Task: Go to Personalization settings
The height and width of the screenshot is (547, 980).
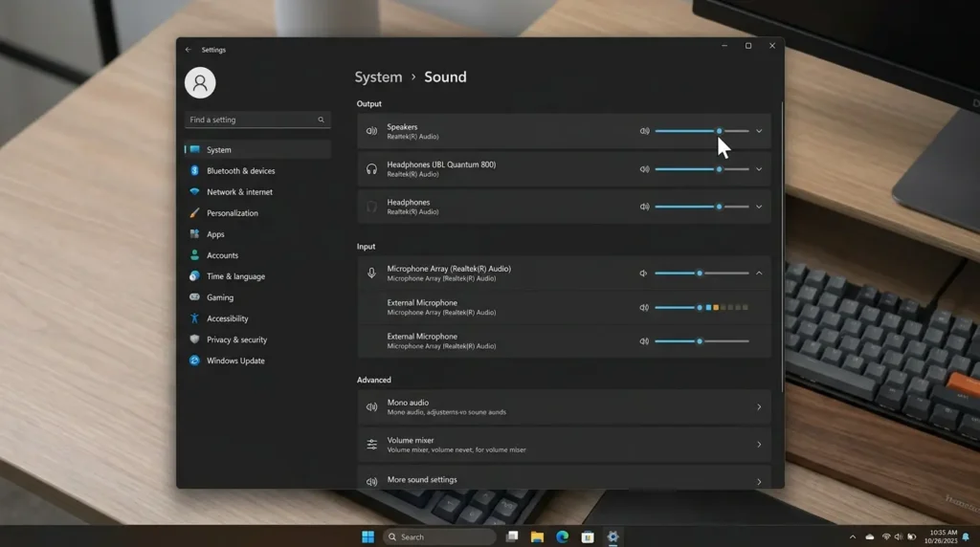Action: pos(257,213)
